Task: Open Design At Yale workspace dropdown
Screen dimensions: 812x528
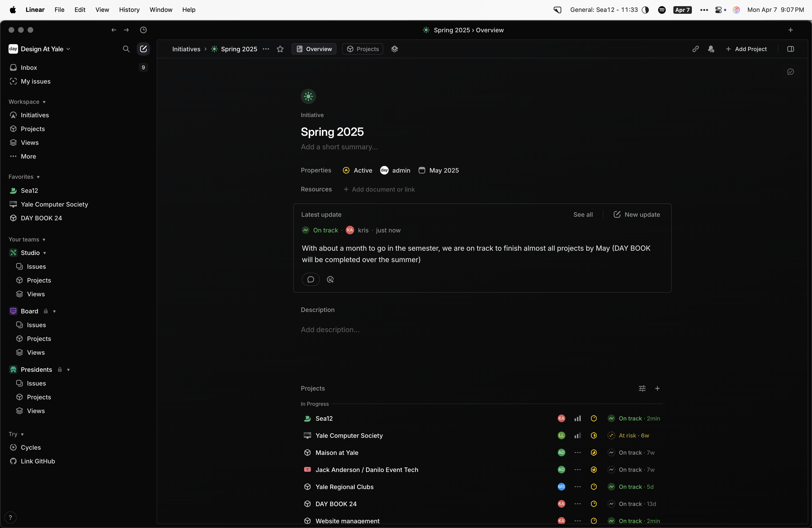Action: click(x=40, y=49)
